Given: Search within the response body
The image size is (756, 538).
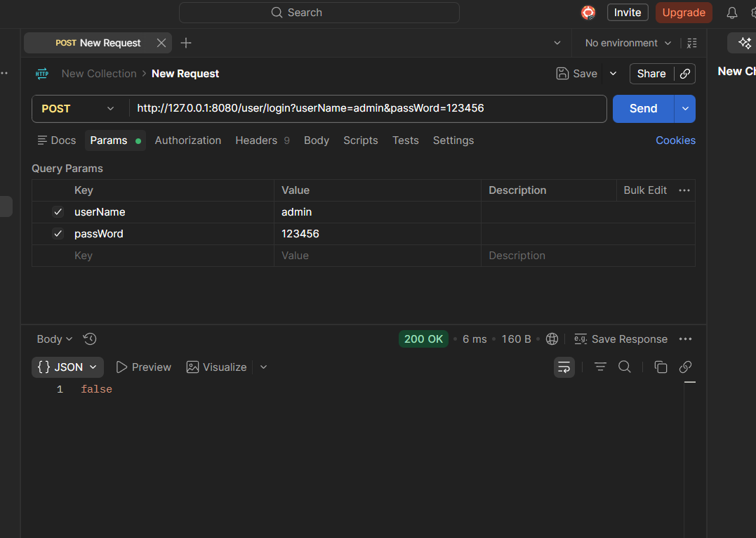Looking at the screenshot, I should 625,367.
